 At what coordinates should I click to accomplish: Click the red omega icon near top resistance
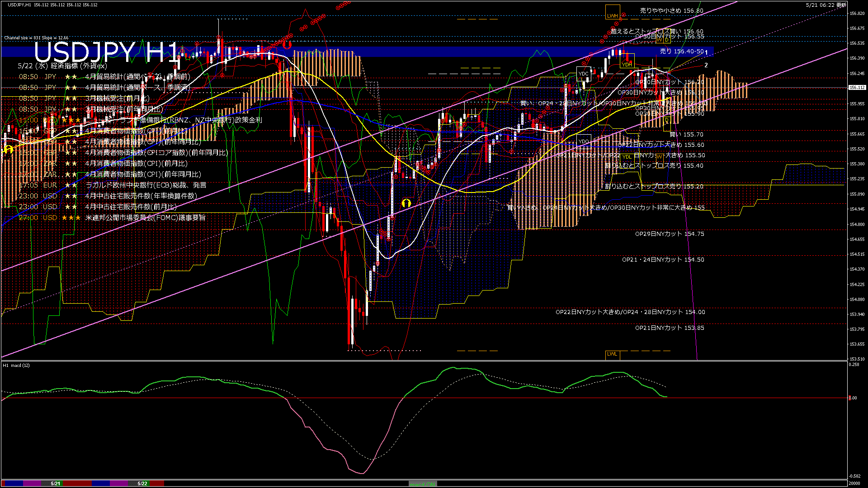(x=287, y=44)
